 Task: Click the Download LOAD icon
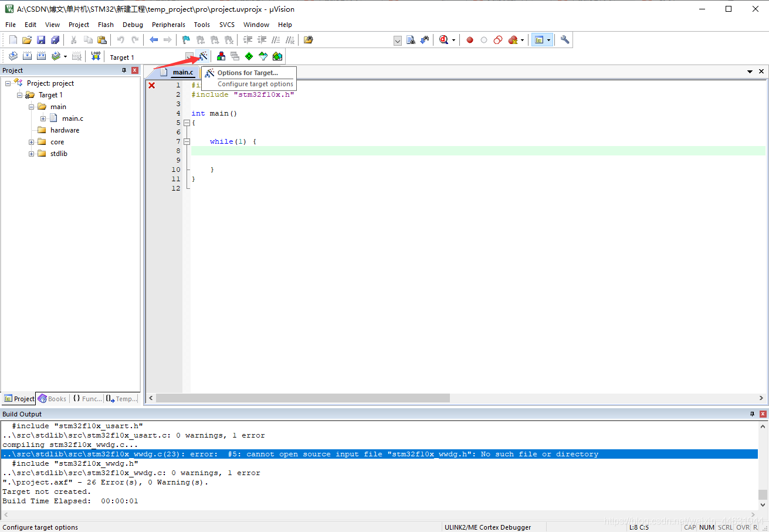coord(96,56)
